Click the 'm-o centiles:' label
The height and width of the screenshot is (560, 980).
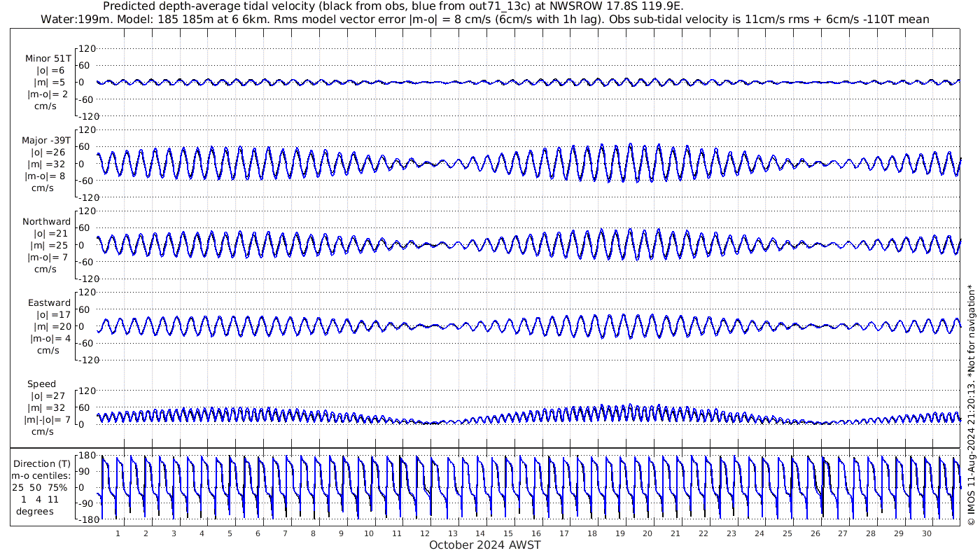point(43,475)
